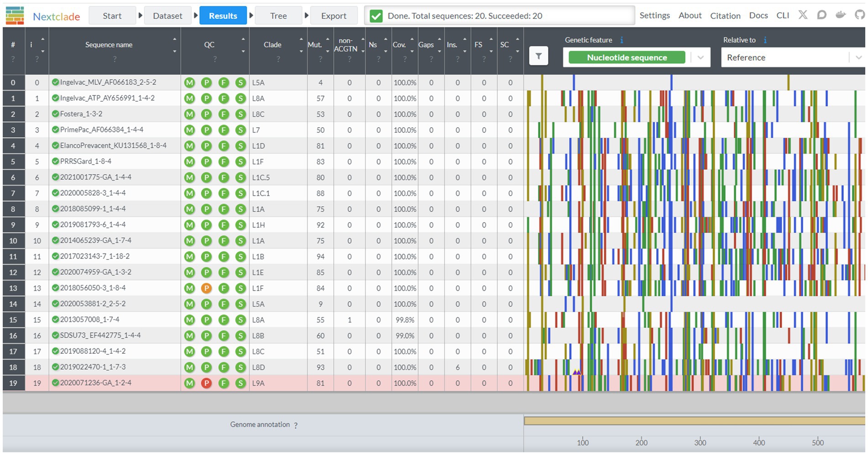Screen dimensions: 868x456
Task: Click clade cell L1C.5
Action: coord(261,177)
